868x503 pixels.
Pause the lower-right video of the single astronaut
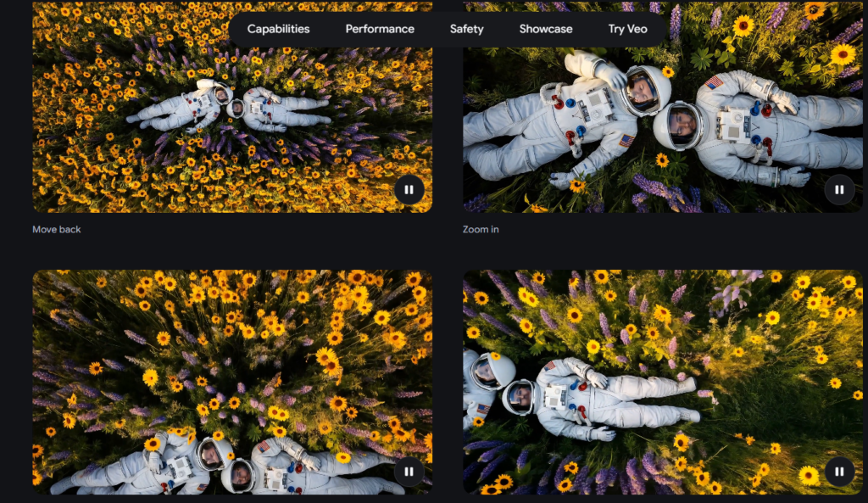point(839,472)
